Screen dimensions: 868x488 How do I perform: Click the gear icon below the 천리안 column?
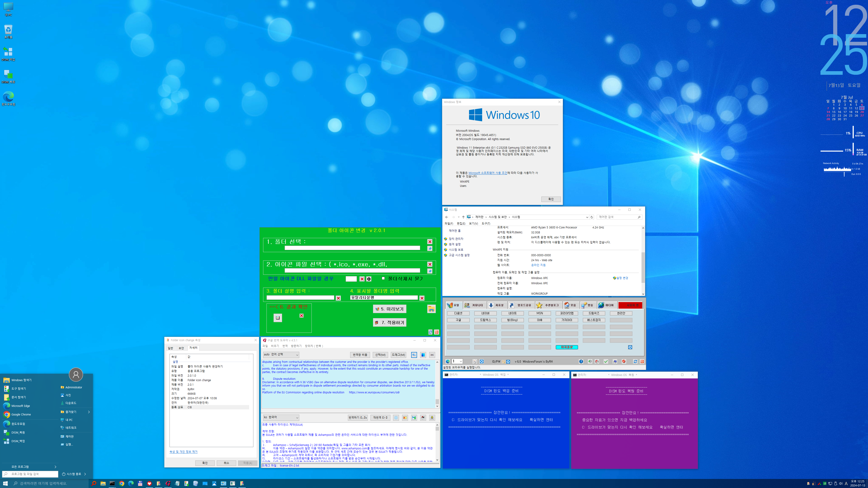click(x=630, y=347)
